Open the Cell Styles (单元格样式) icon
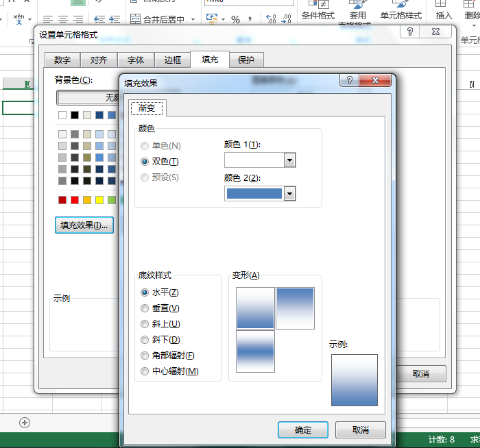Screen dimensions: 480x448 tap(401, 11)
